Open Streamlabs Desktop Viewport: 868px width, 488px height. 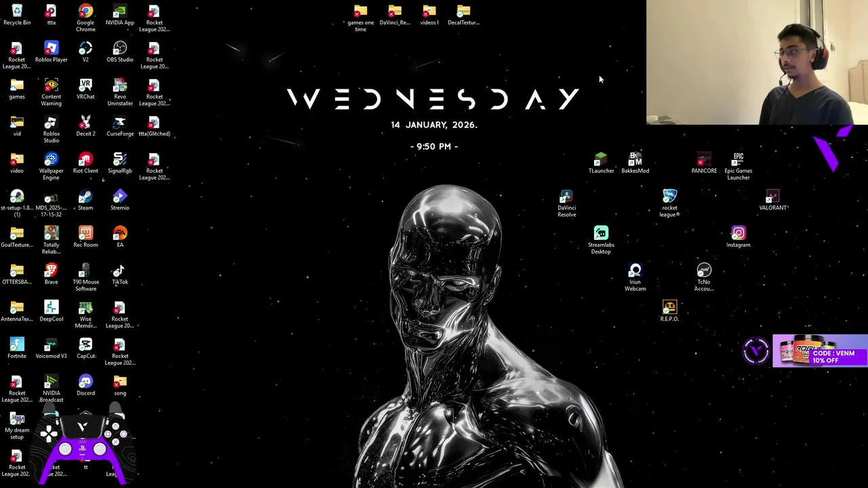point(601,241)
